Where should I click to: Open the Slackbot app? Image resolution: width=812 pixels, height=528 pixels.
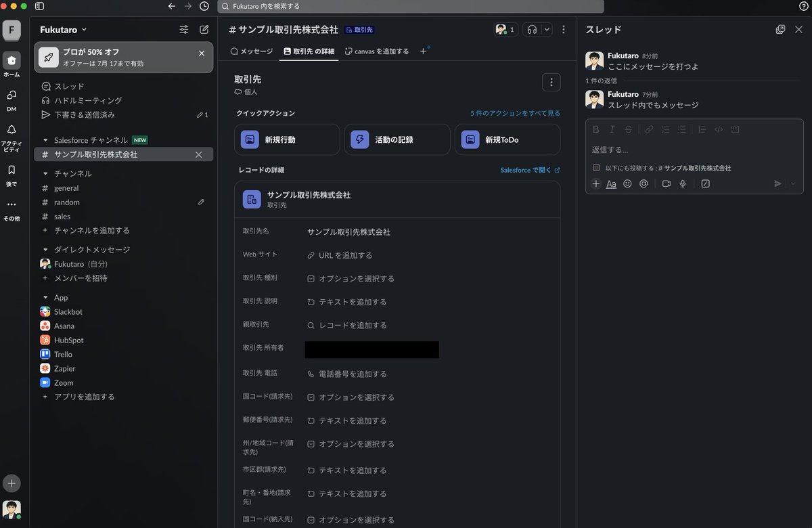click(x=124, y=312)
